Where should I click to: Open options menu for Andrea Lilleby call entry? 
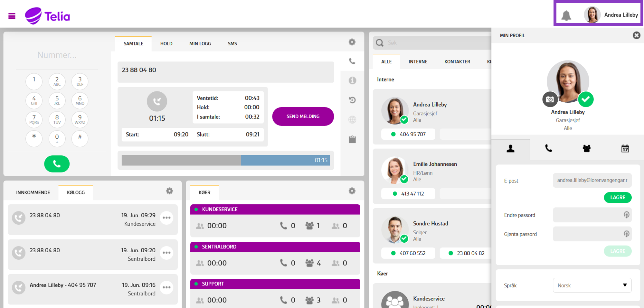tap(166, 287)
